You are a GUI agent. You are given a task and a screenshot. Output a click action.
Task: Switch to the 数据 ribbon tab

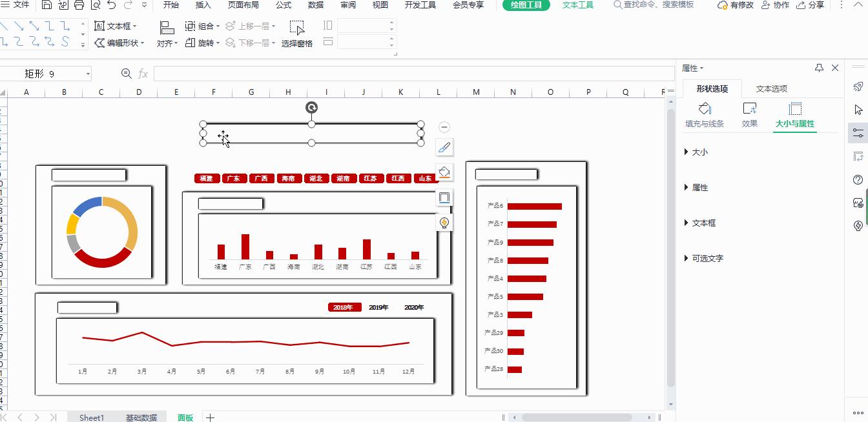(316, 5)
